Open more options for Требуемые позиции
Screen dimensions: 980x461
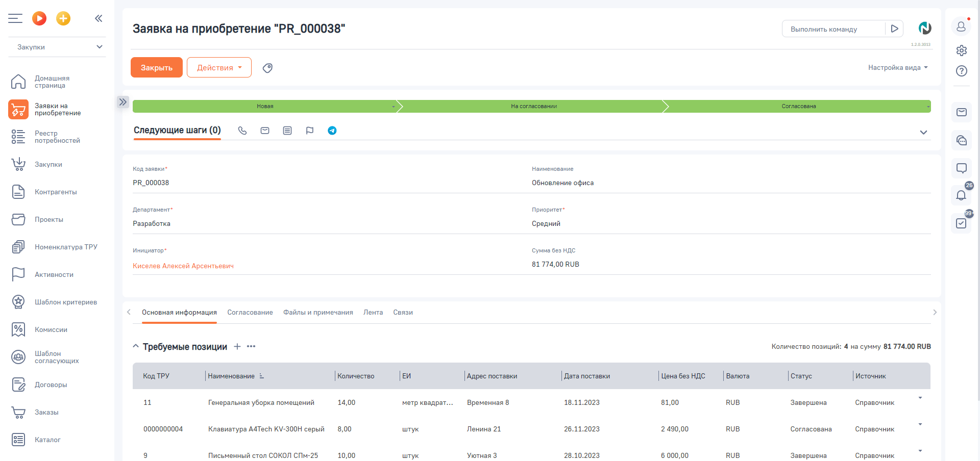(251, 346)
